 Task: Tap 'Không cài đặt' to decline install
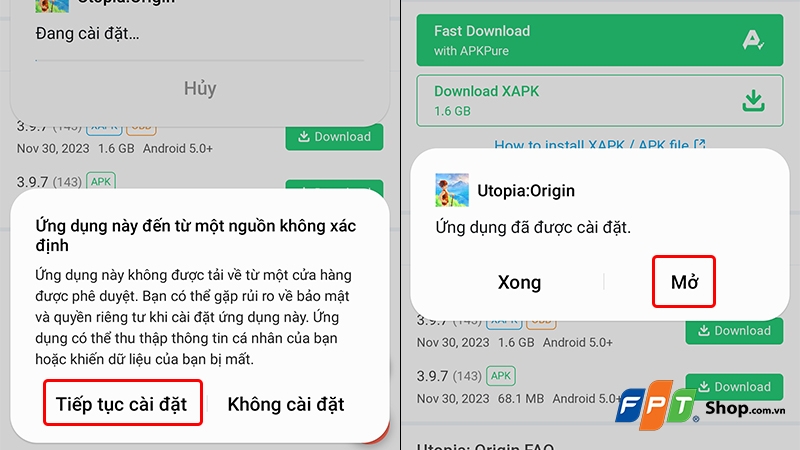(x=286, y=404)
